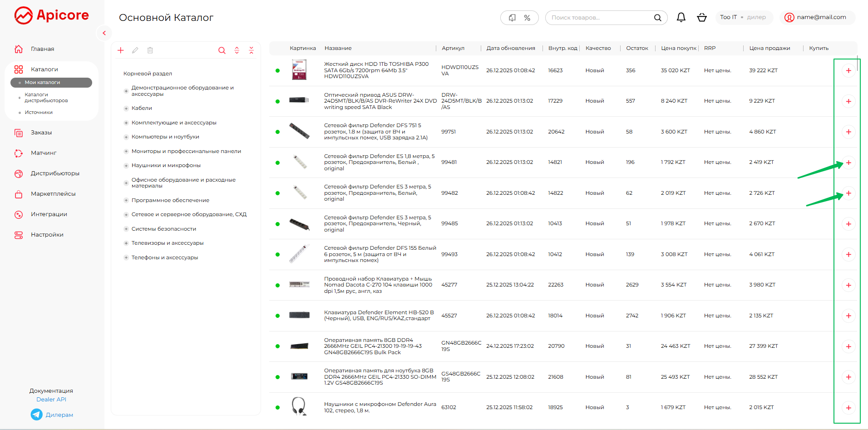
Task: Open the Dealer API documentation link
Action: click(x=51, y=400)
